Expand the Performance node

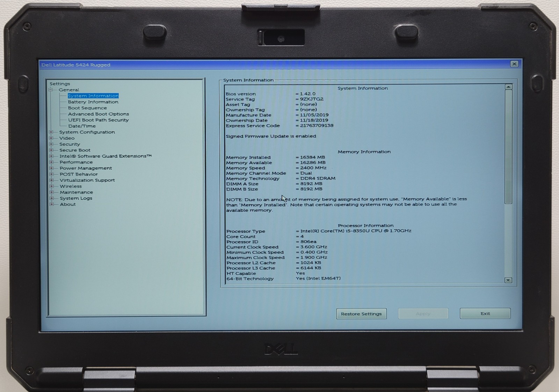click(51, 162)
